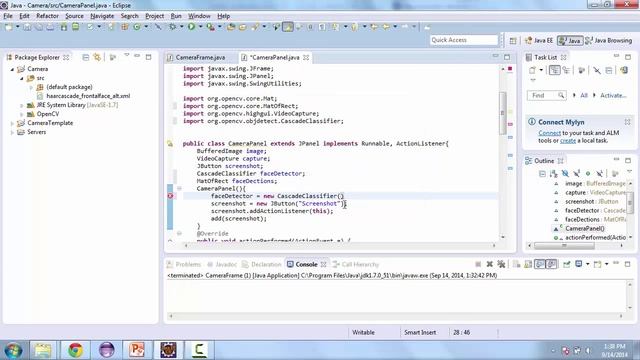Click the create local task link
The height and width of the screenshot is (360, 640).
tap(568, 141)
